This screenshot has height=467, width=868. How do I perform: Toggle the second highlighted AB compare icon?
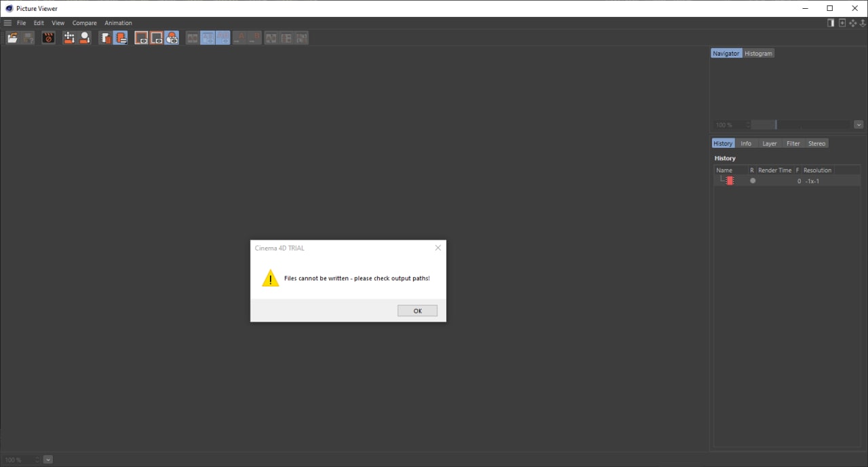223,38
